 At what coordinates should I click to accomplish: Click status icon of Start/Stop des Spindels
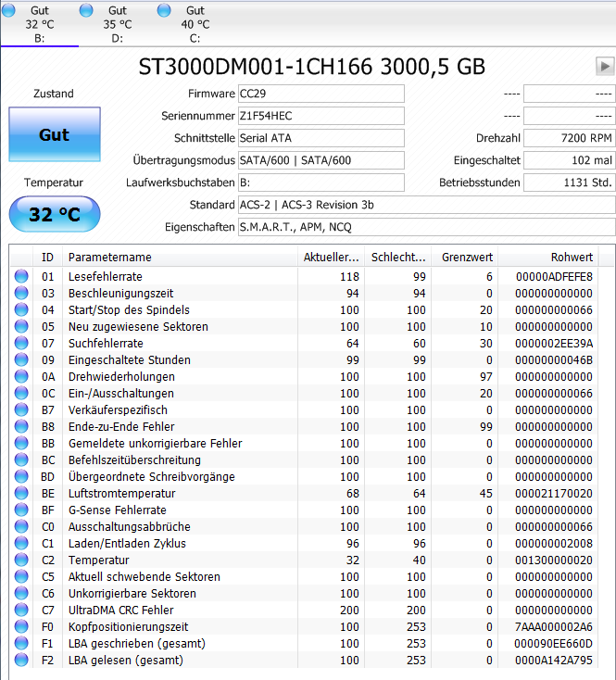pos(21,309)
